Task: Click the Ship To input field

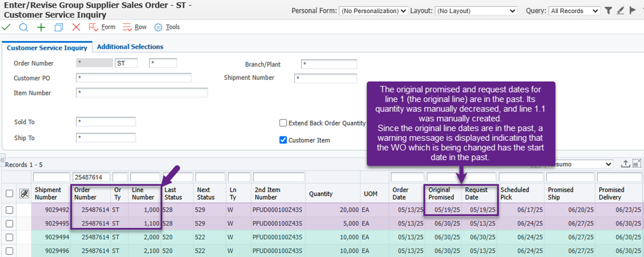Action: [106, 138]
